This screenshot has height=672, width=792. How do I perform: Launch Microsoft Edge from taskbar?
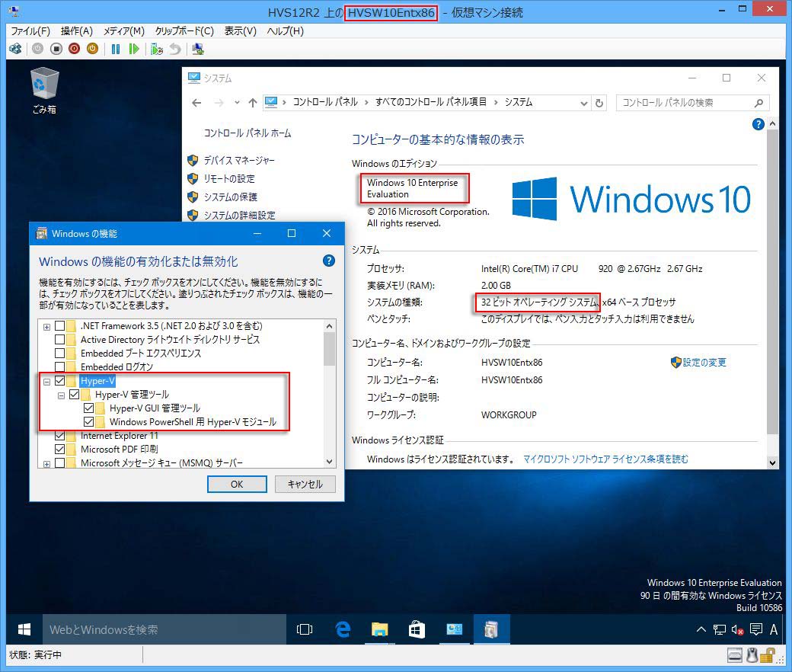pyautogui.click(x=343, y=629)
